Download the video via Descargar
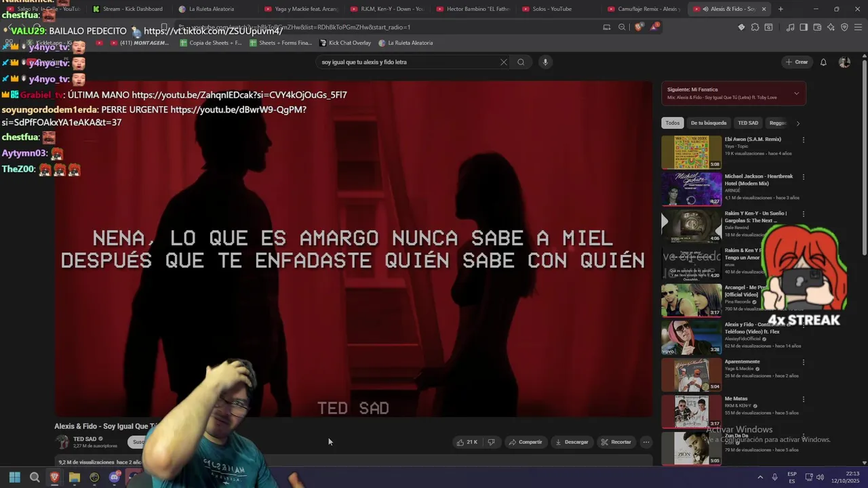 click(x=572, y=442)
